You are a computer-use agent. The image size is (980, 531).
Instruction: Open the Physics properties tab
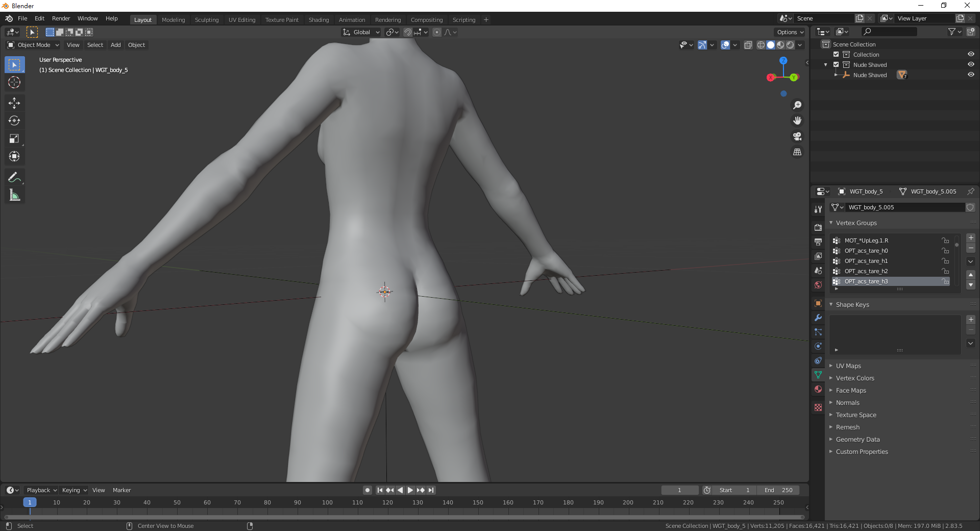(818, 346)
